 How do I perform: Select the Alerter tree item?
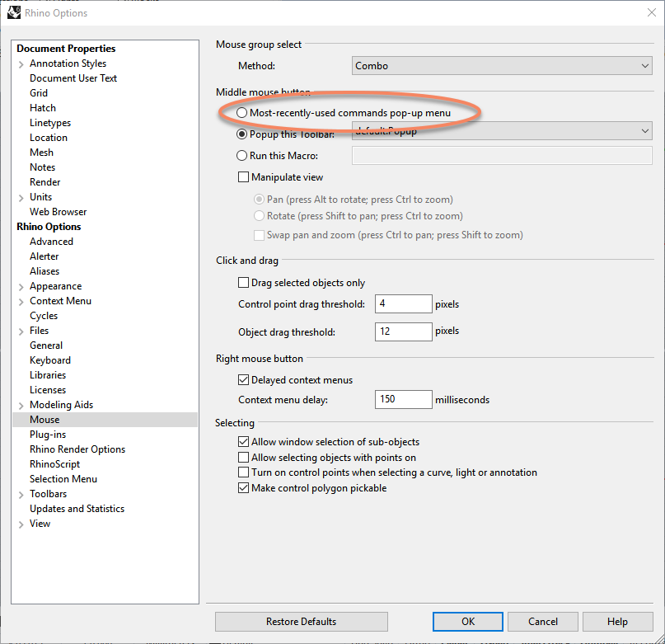44,256
